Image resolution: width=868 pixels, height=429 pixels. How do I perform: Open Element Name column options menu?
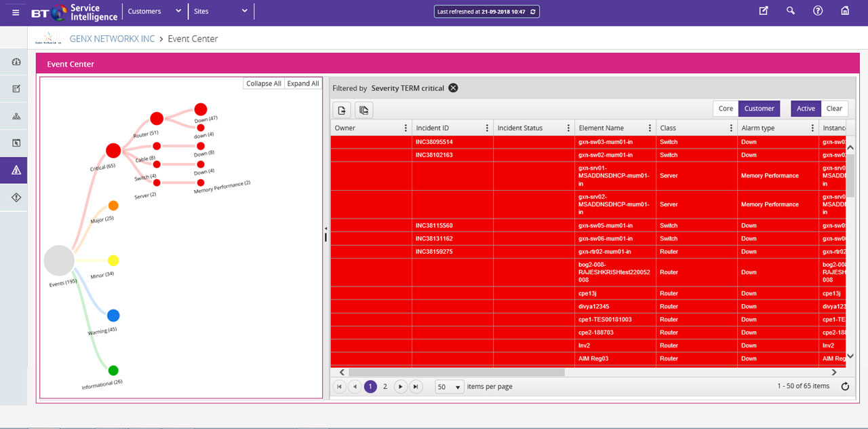[x=650, y=128]
